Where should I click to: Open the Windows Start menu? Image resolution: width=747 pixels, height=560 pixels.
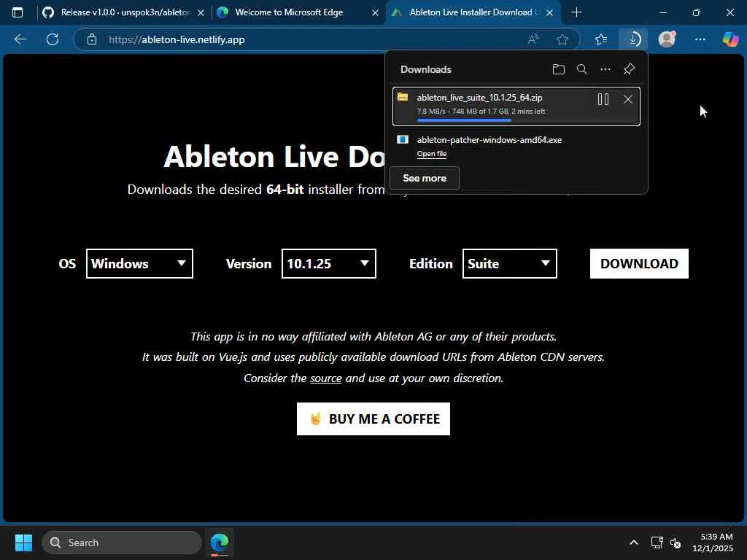23,542
